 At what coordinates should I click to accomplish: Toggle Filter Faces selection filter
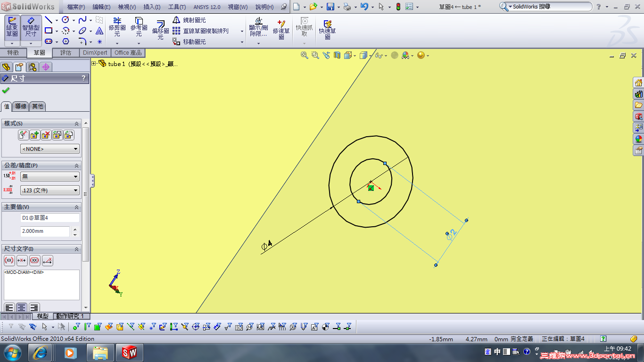[98, 327]
